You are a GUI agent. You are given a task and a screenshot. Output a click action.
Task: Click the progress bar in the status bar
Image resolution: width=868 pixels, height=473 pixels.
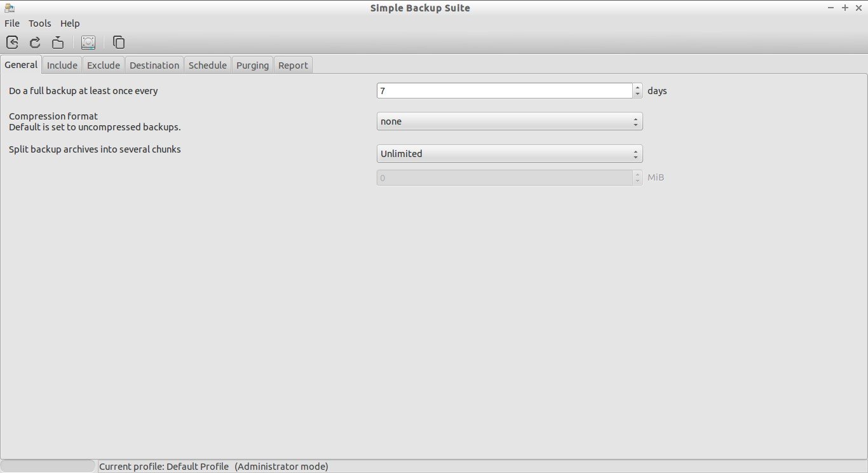(48, 466)
